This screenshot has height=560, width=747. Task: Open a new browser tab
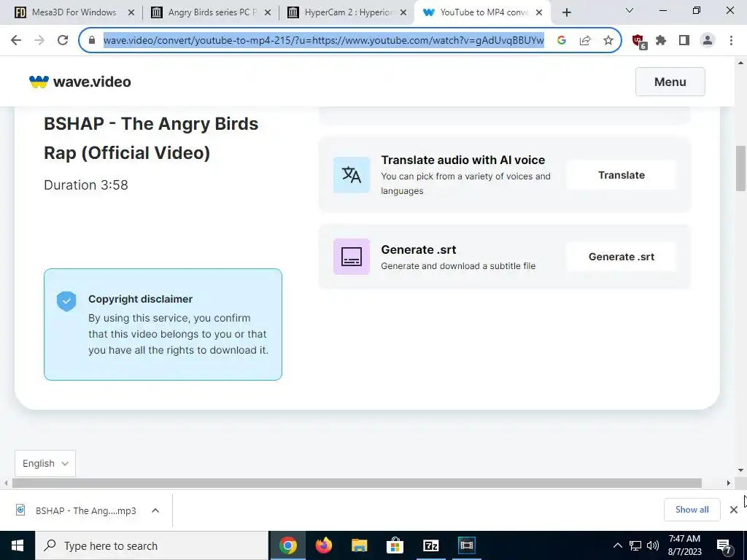(x=566, y=13)
